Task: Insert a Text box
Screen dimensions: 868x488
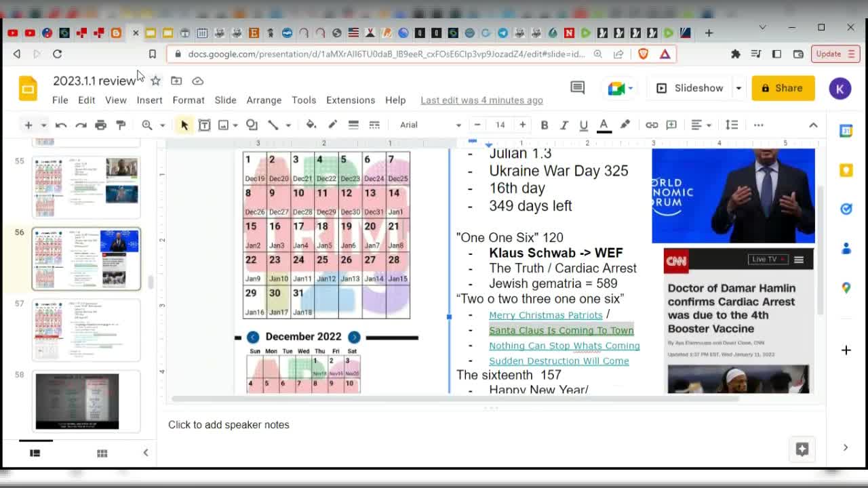Action: click(204, 125)
